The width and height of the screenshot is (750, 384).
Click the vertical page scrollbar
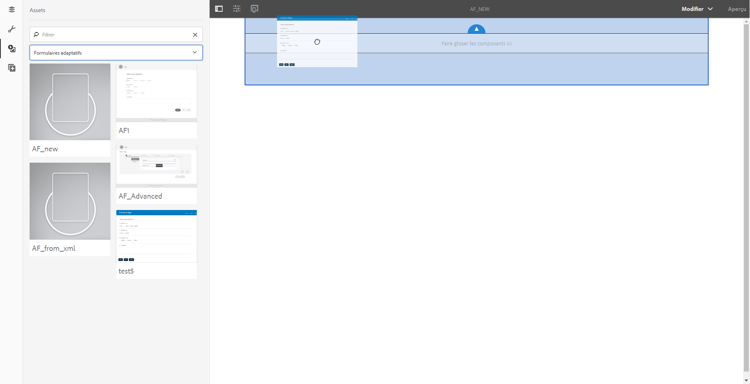pos(747,196)
